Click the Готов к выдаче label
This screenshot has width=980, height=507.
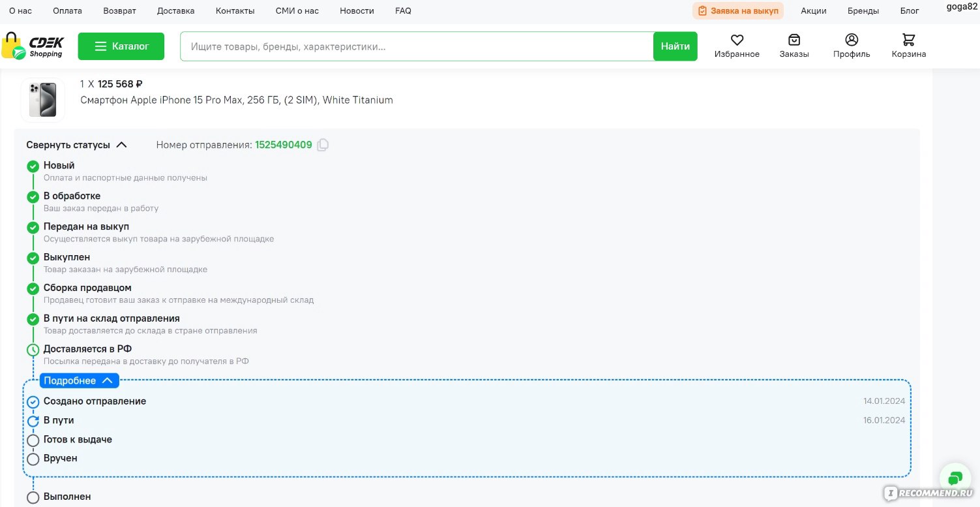pos(78,440)
